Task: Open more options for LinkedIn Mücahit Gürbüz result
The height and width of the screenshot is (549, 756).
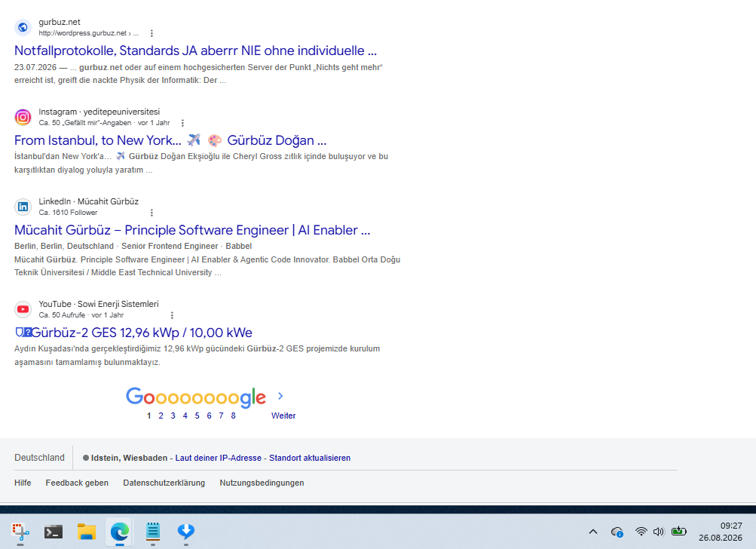Action: 152,213
